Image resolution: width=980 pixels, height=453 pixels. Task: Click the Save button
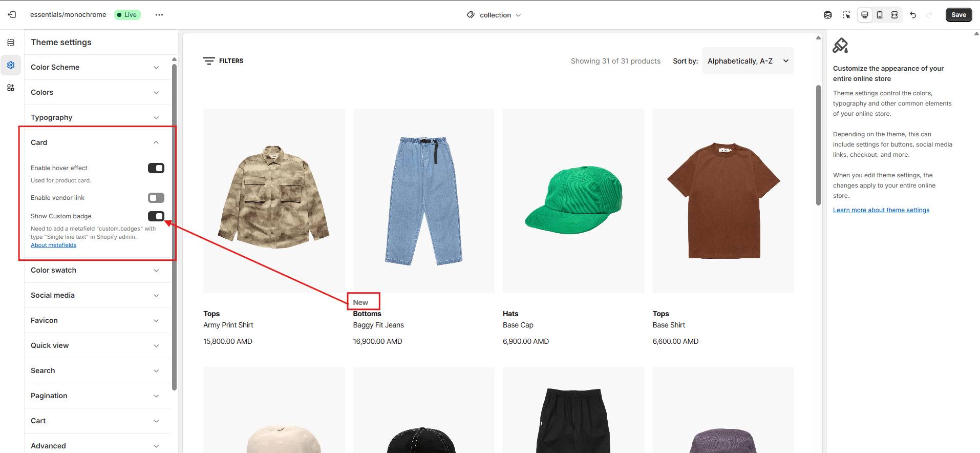(x=958, y=15)
